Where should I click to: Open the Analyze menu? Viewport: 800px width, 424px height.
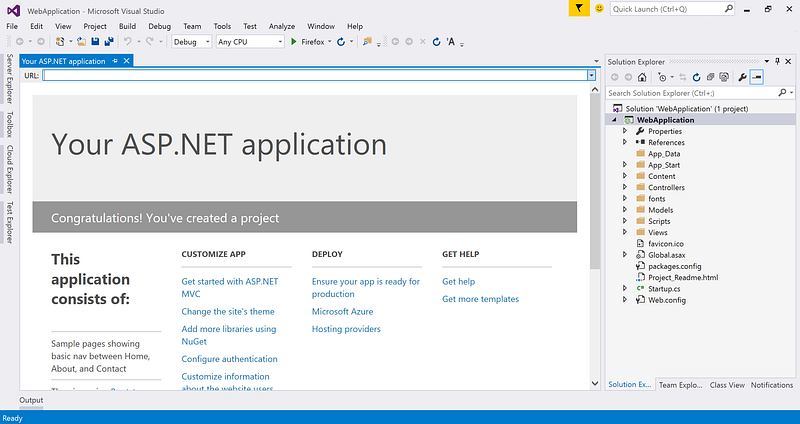282,26
